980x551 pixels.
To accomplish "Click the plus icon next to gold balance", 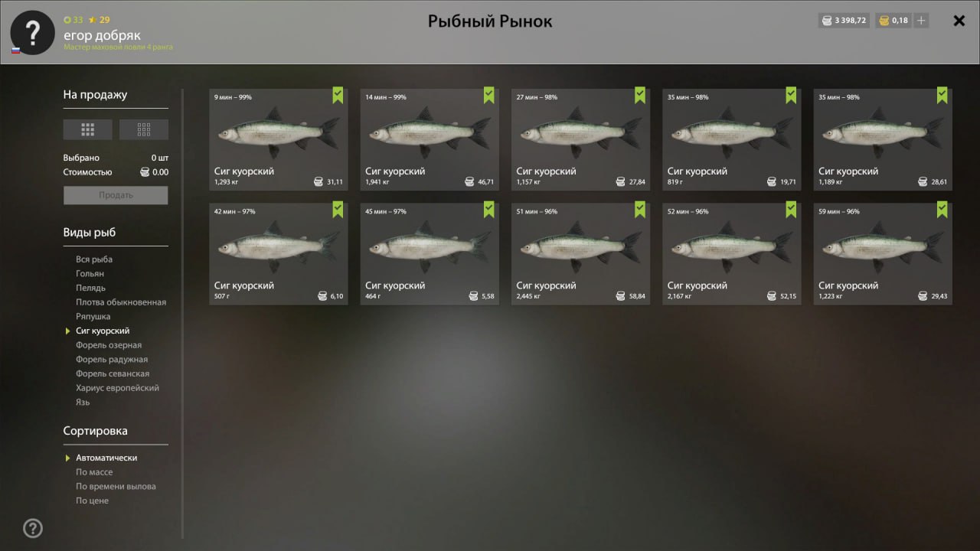I will pyautogui.click(x=921, y=21).
